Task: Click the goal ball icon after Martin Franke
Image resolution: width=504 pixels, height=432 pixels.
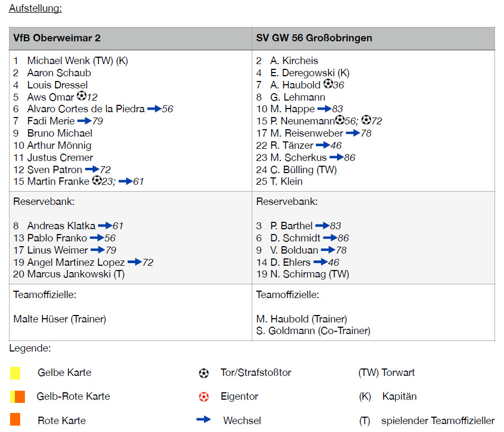Action: [x=96, y=181]
